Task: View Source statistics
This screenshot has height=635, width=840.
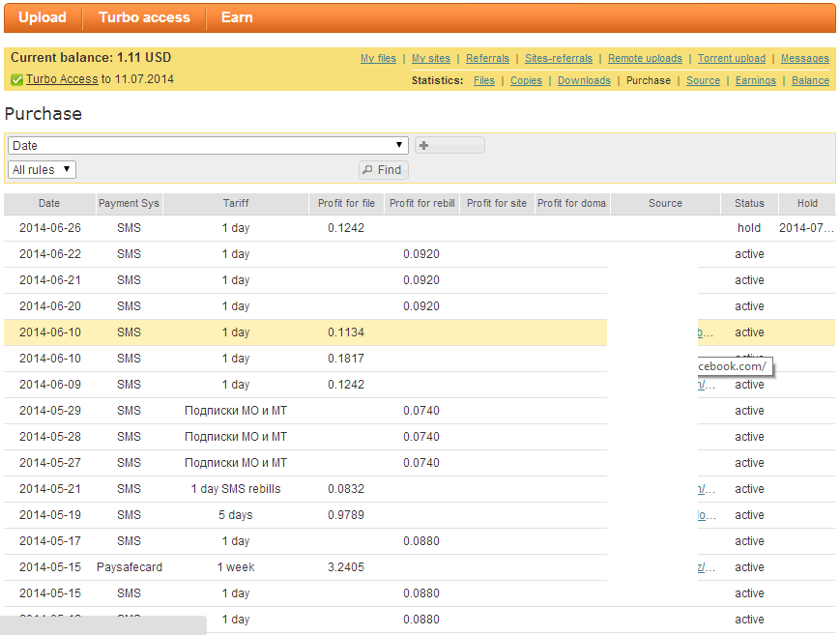Action: [x=703, y=80]
